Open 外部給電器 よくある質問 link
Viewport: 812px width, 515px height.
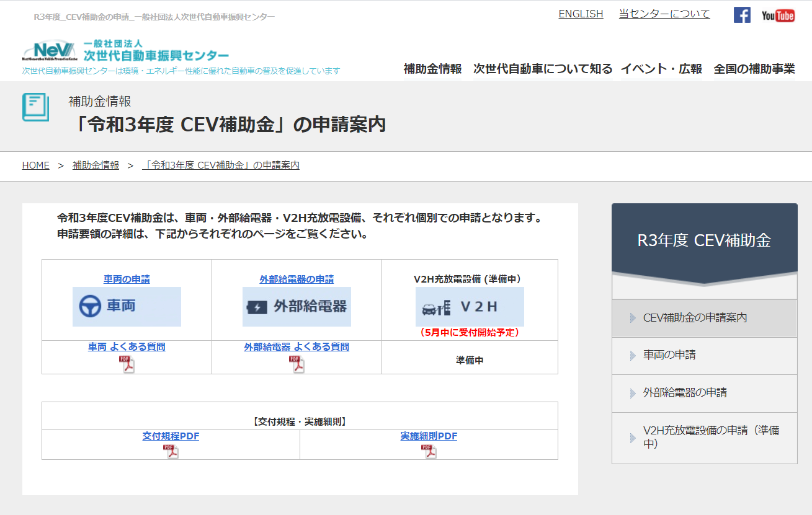(x=297, y=347)
